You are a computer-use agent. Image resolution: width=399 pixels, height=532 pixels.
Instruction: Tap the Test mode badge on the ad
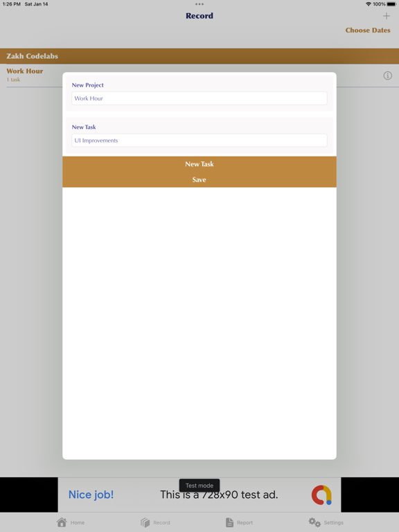point(199,486)
